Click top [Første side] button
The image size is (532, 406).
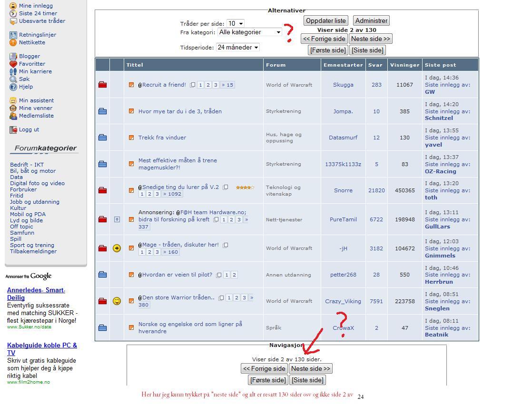click(328, 50)
